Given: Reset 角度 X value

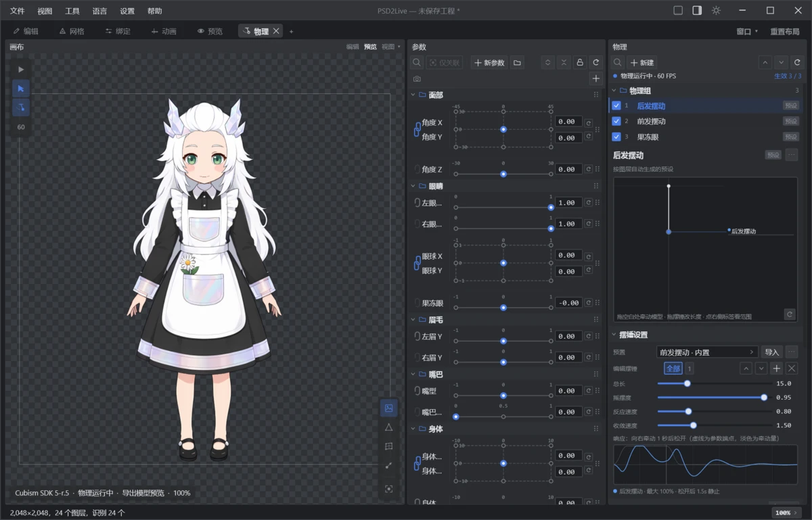Looking at the screenshot, I should tap(588, 122).
